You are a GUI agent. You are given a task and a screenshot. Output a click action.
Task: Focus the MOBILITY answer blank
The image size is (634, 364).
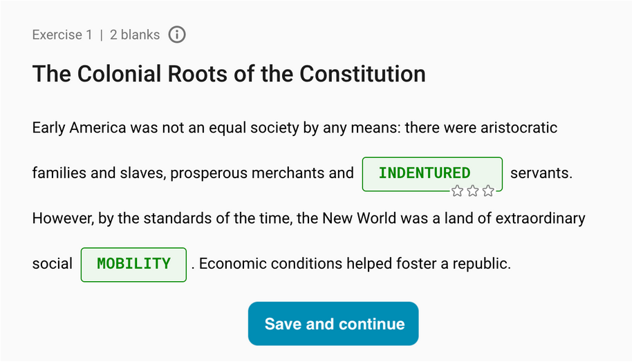[133, 265]
